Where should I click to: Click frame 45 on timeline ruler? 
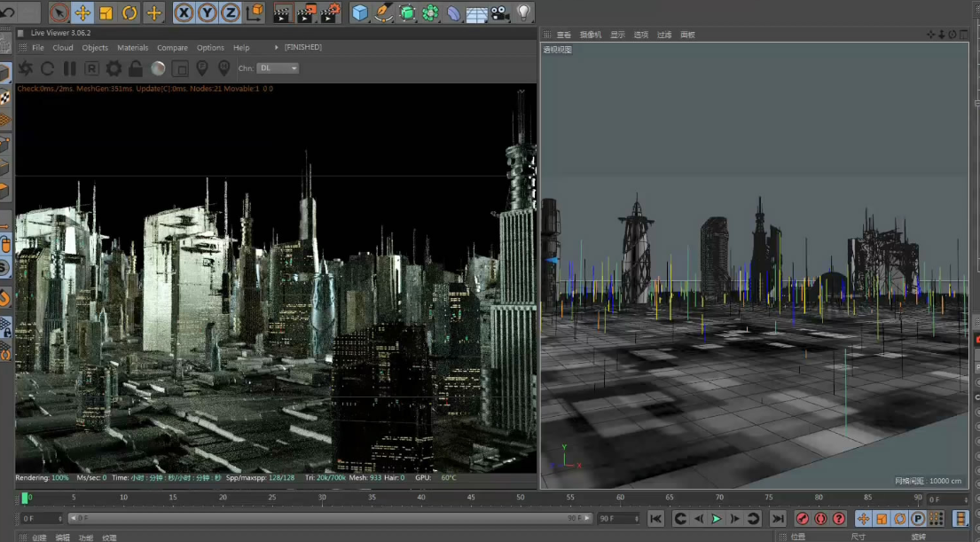click(471, 499)
